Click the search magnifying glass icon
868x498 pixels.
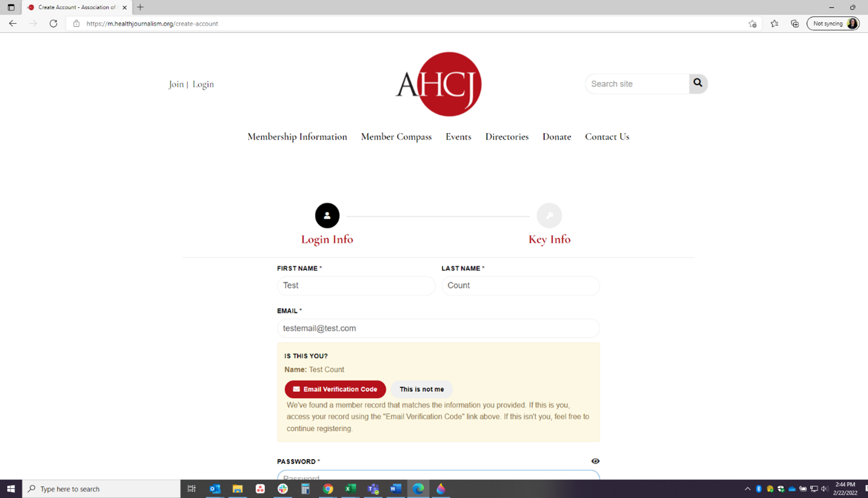click(698, 83)
